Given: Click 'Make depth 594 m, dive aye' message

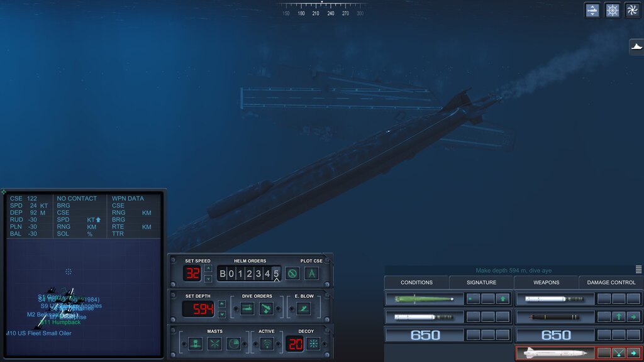Looking at the screenshot, I should [513, 270].
